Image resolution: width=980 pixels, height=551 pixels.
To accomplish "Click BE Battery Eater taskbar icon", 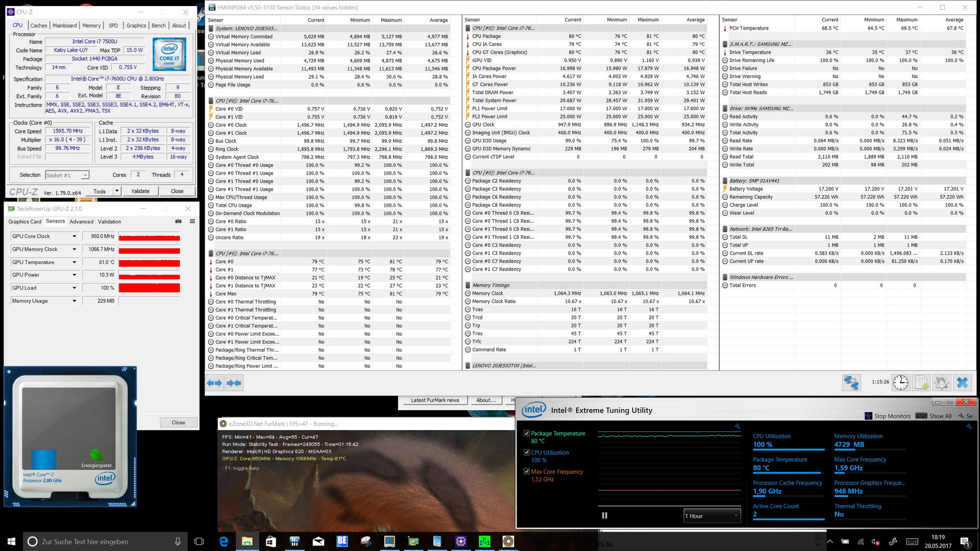I will (x=342, y=541).
